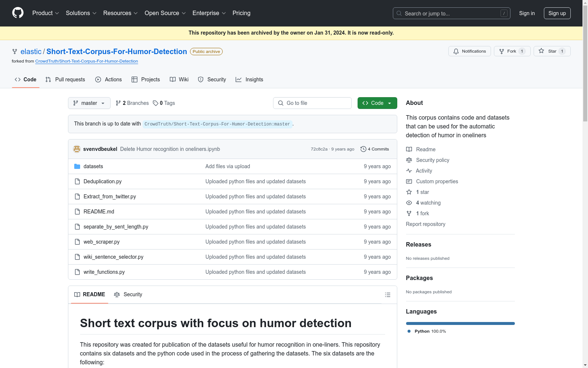
Task: Click the note icon beside Custom properties
Action: [409, 181]
